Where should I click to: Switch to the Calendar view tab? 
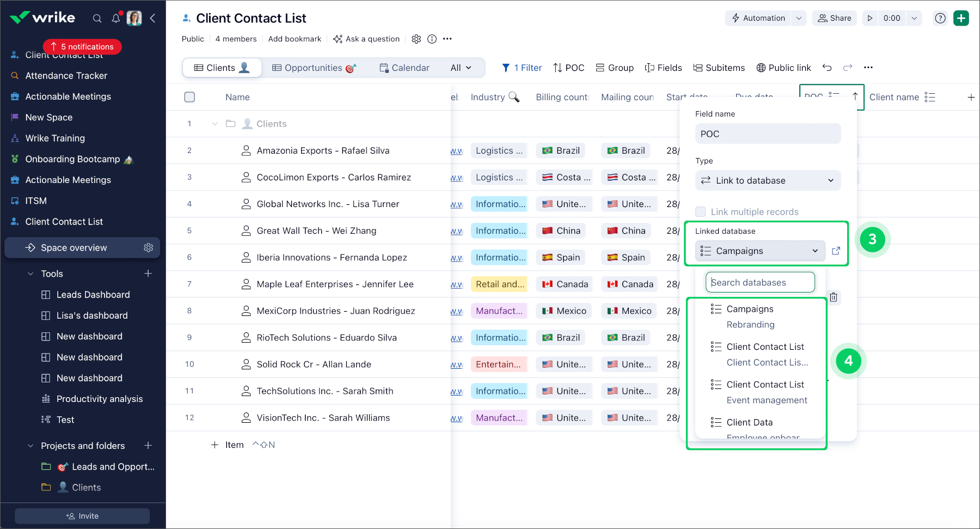tap(404, 68)
